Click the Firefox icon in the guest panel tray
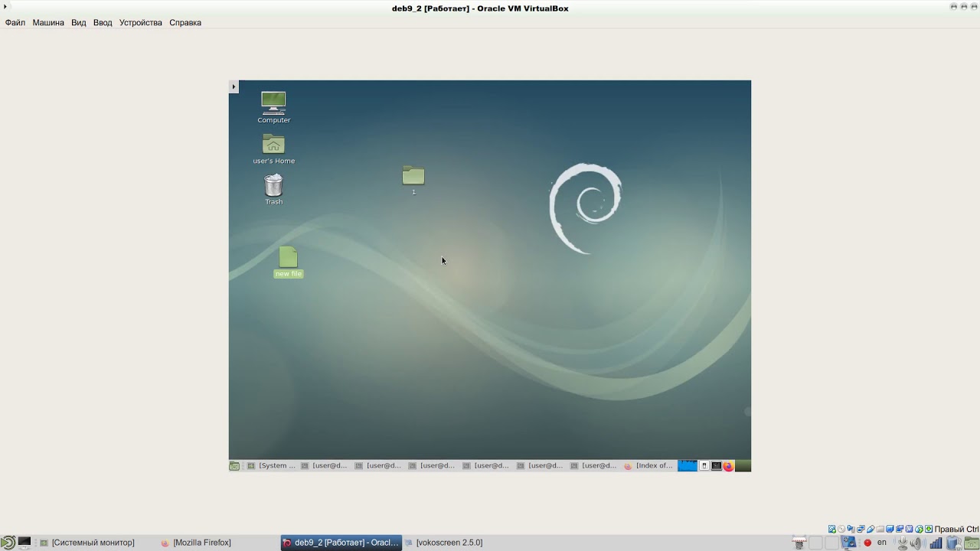 (x=728, y=465)
